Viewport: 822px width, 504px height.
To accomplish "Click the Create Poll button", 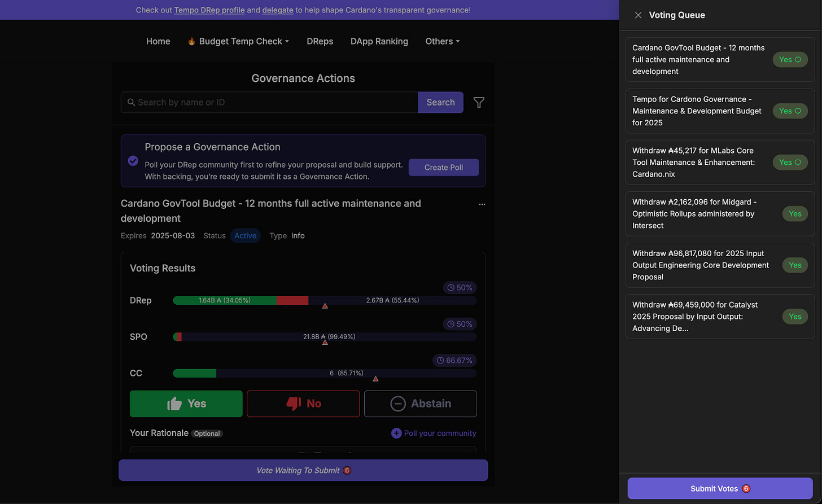I will point(444,167).
